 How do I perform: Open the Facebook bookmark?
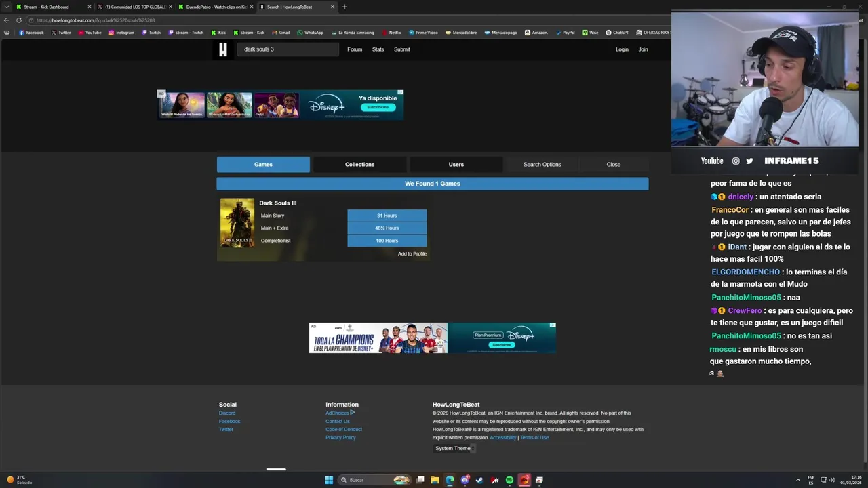pos(31,33)
